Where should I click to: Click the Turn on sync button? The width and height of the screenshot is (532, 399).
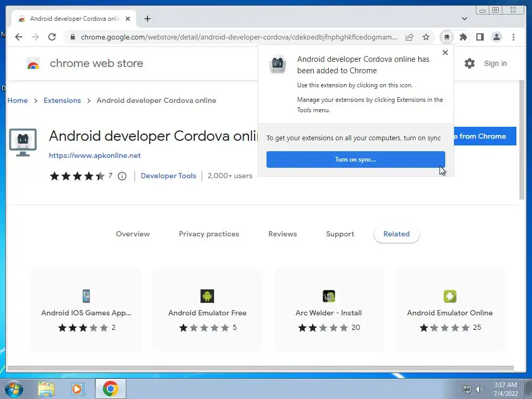click(355, 159)
